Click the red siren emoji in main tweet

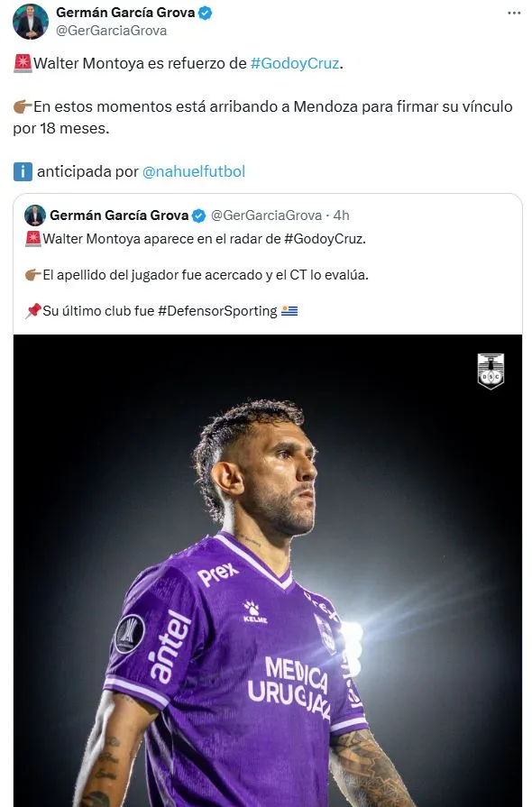[x=23, y=63]
